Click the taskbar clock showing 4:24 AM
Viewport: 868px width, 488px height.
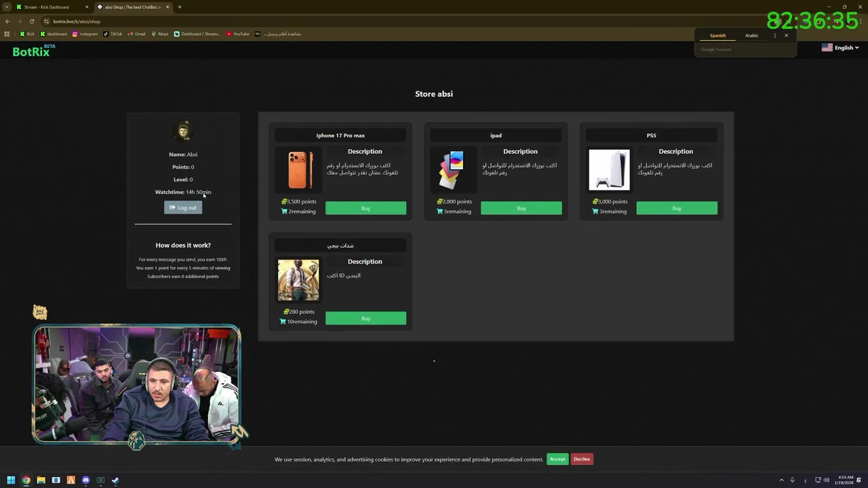846,480
